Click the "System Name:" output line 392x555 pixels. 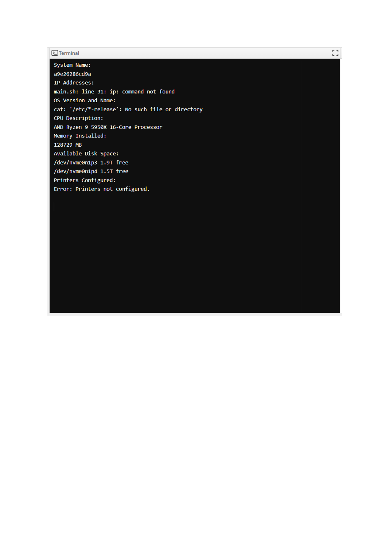click(x=72, y=65)
